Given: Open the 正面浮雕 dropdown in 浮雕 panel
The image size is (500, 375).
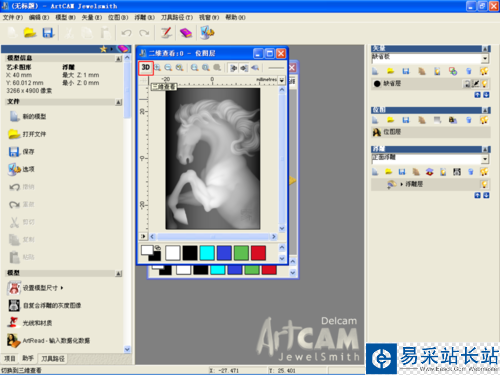Looking at the screenshot, I should 485,159.
